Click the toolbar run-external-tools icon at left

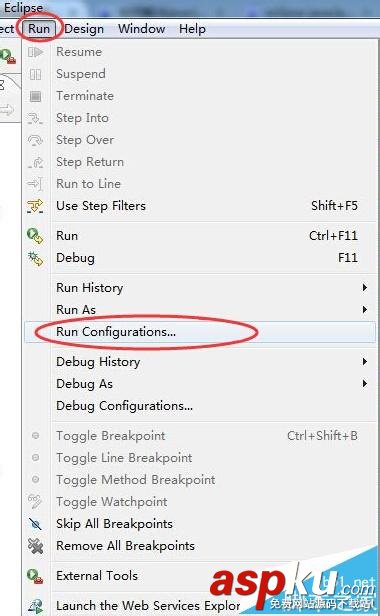pos(8,56)
